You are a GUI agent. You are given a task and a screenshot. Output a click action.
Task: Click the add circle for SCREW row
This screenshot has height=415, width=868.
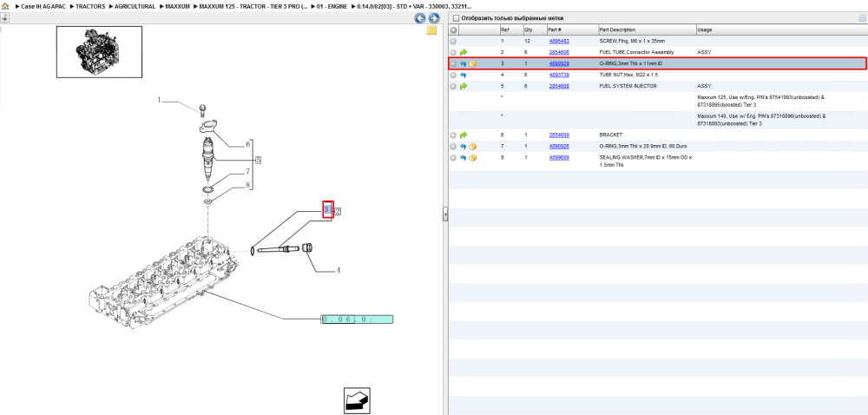coord(453,41)
